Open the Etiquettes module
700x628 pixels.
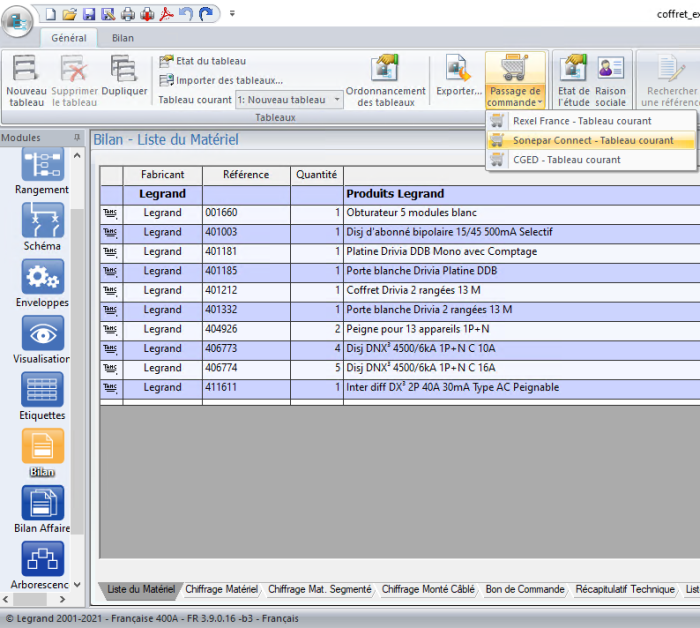42,396
